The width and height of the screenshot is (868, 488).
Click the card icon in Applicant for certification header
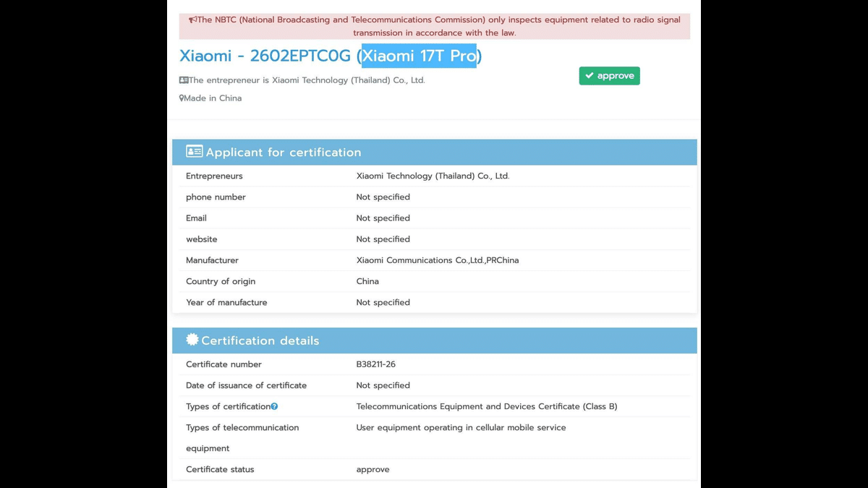coord(194,152)
